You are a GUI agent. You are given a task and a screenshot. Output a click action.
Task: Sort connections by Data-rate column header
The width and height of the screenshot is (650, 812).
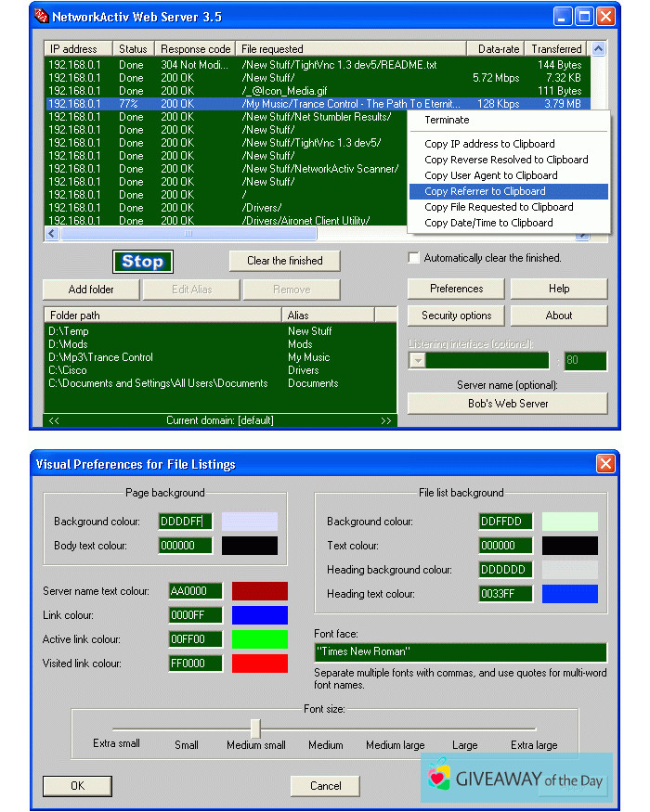(499, 48)
